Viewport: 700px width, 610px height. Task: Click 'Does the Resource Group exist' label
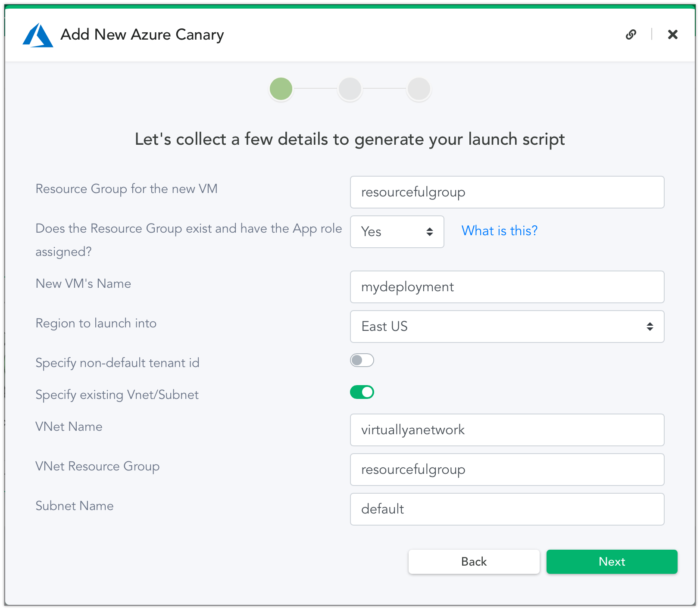[x=189, y=240]
